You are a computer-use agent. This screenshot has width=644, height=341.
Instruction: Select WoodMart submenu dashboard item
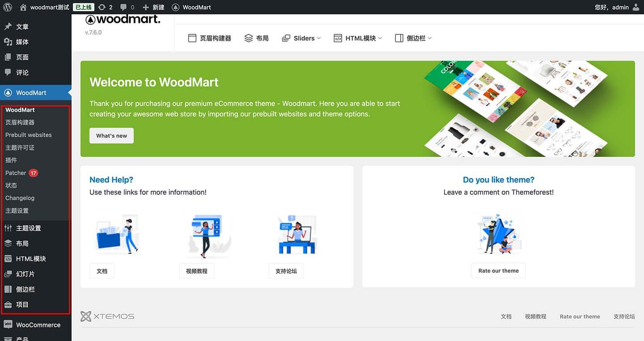(x=20, y=110)
